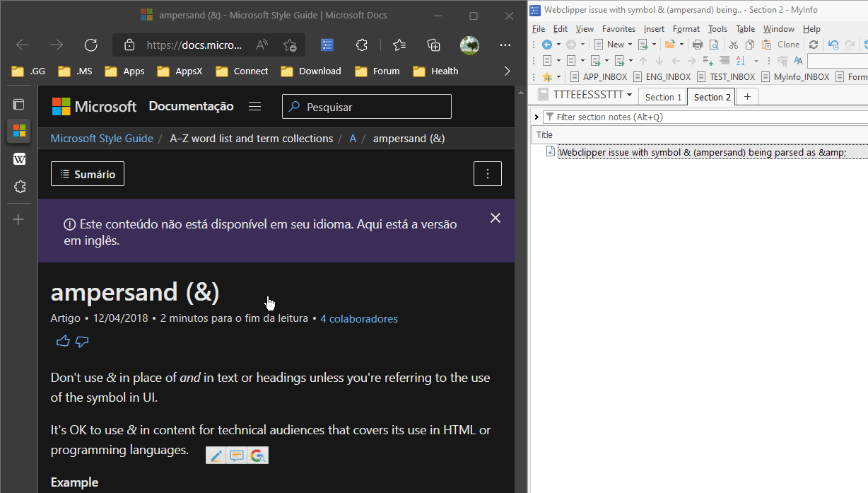868x493 pixels.
Task: Click the Google search popup icon
Action: click(258, 456)
